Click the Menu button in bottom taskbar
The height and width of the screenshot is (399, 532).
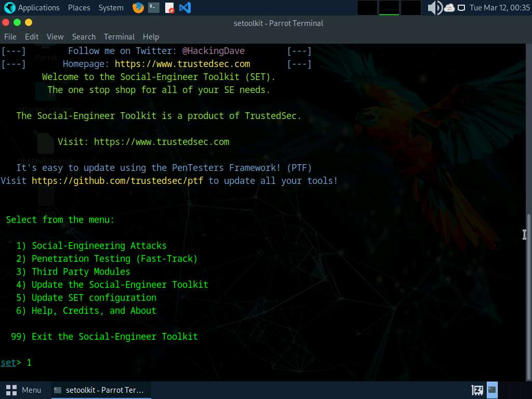coord(24,390)
